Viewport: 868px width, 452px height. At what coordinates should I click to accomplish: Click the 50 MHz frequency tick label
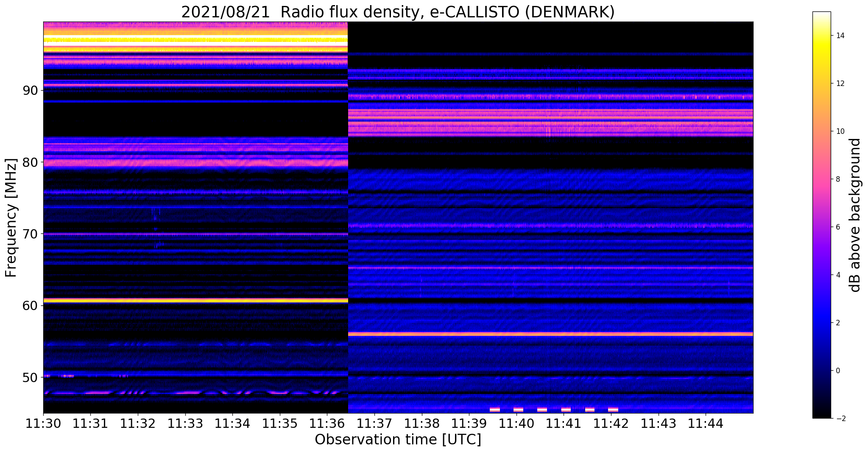tap(31, 377)
